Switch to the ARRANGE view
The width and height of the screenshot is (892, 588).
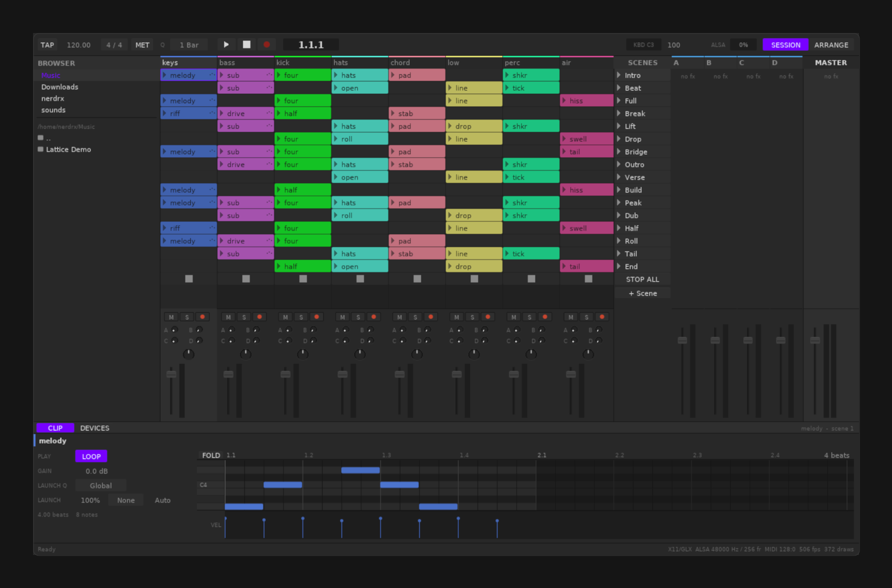pyautogui.click(x=831, y=45)
